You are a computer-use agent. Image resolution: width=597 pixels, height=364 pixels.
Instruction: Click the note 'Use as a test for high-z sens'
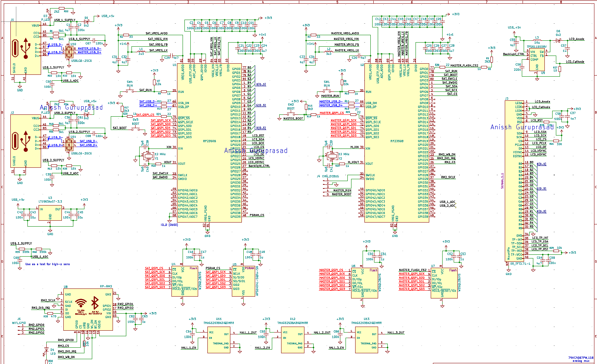(x=47, y=264)
